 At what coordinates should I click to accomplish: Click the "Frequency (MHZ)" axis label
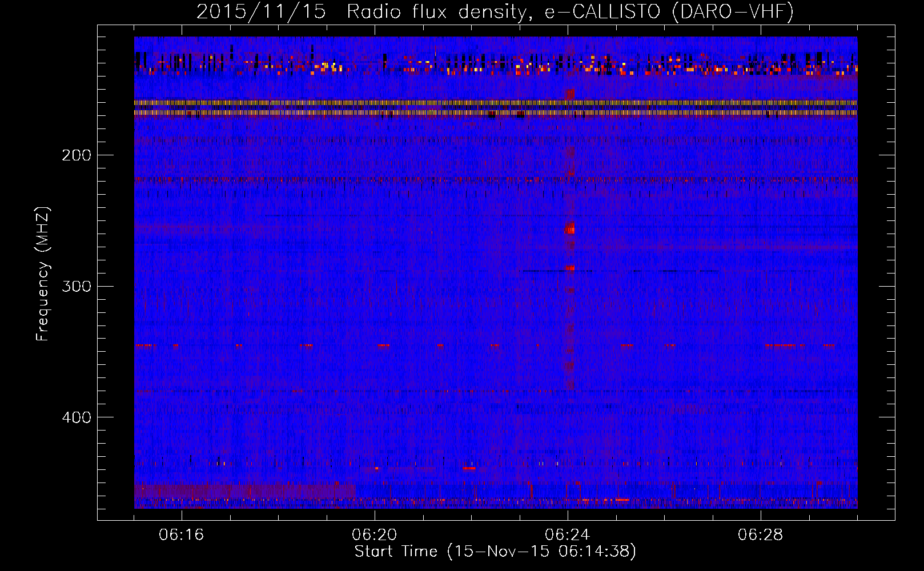(43, 274)
